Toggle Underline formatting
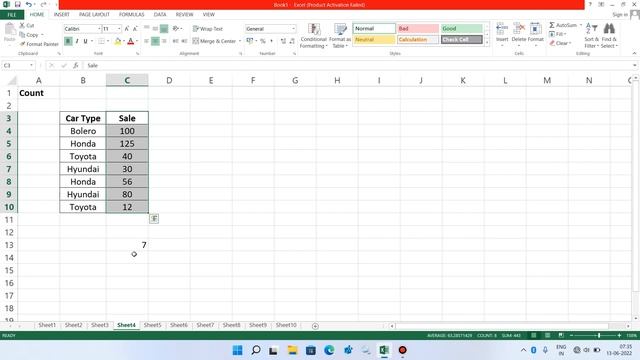 pos(85,41)
